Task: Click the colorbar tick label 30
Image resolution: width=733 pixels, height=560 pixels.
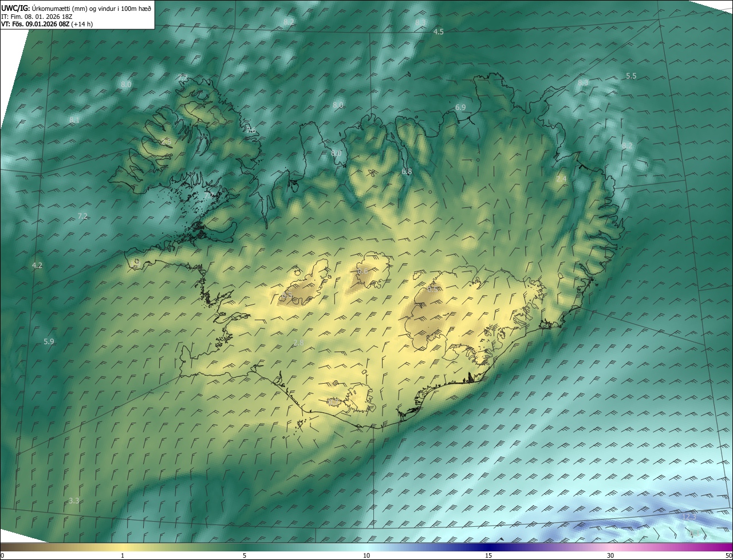Action: (610, 556)
